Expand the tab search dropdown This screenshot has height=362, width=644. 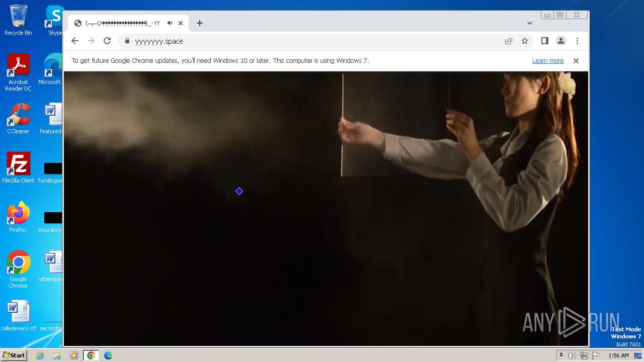pos(530,23)
